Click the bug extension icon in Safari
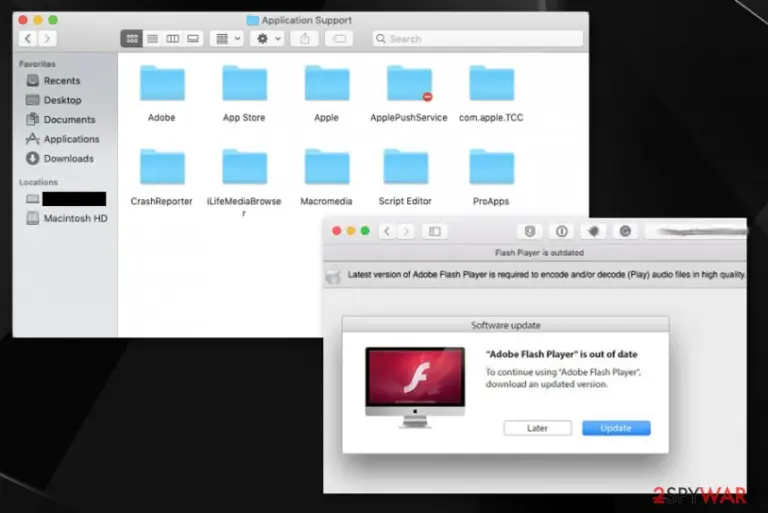The height and width of the screenshot is (513, 768). [x=594, y=231]
